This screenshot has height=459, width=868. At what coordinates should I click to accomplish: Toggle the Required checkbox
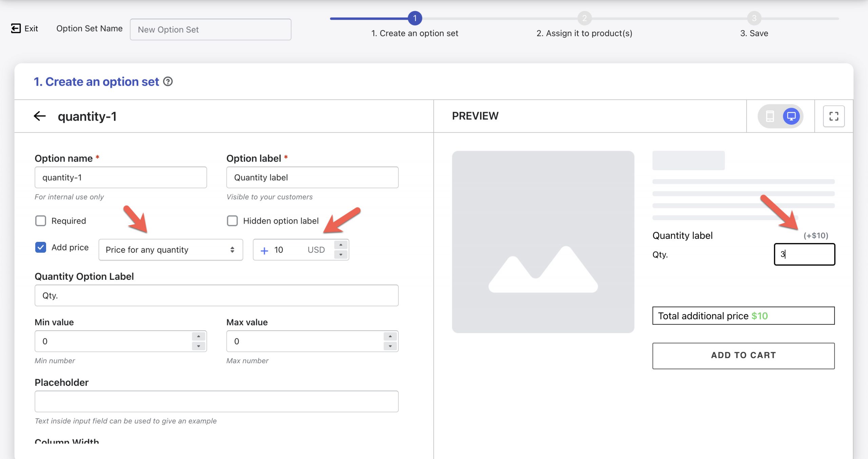pyautogui.click(x=41, y=220)
